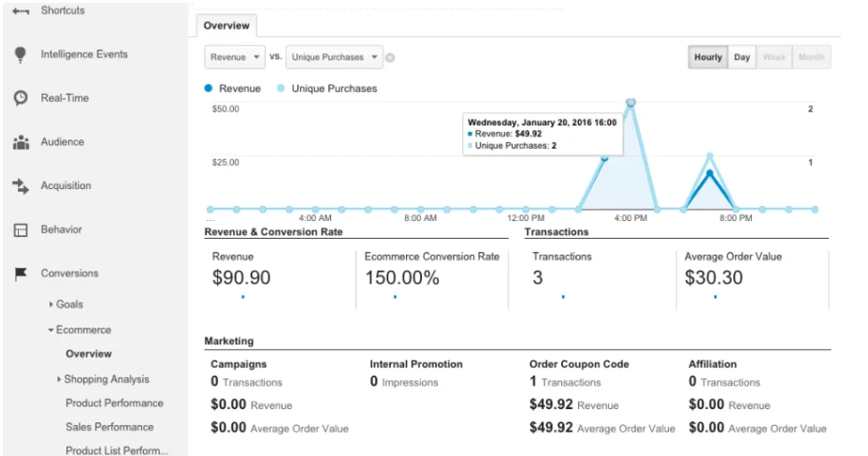Open the Behavior reports
868x456 pixels.
[x=62, y=229]
